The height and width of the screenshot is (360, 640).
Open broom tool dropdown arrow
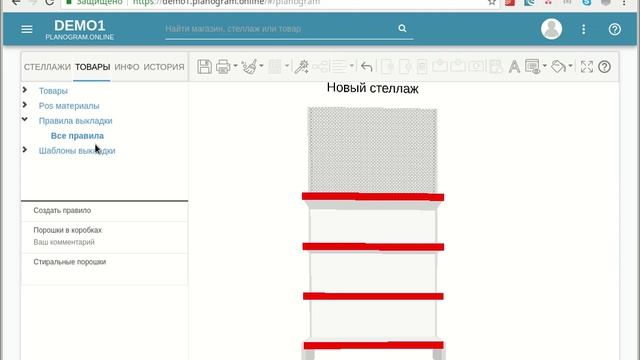[x=261, y=66]
